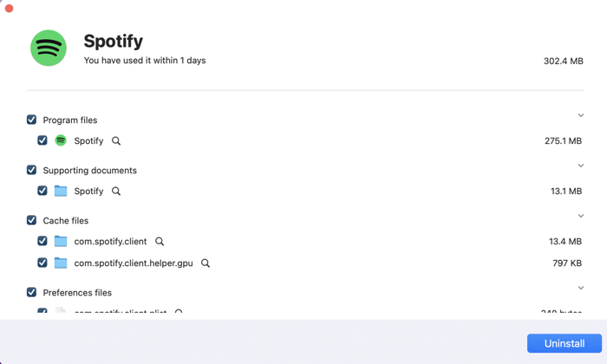Click the Spotify supporting documents folder icon

(x=61, y=191)
